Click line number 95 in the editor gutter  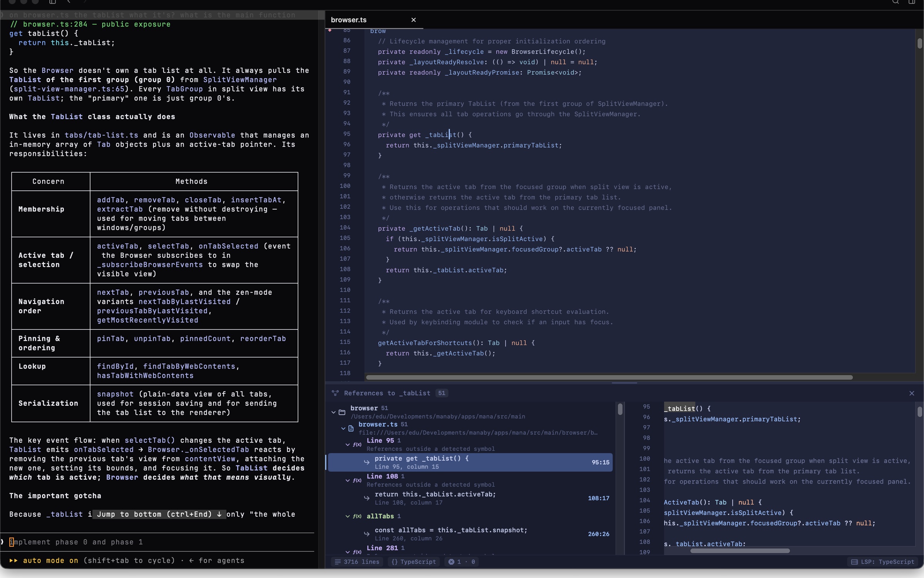pos(346,134)
